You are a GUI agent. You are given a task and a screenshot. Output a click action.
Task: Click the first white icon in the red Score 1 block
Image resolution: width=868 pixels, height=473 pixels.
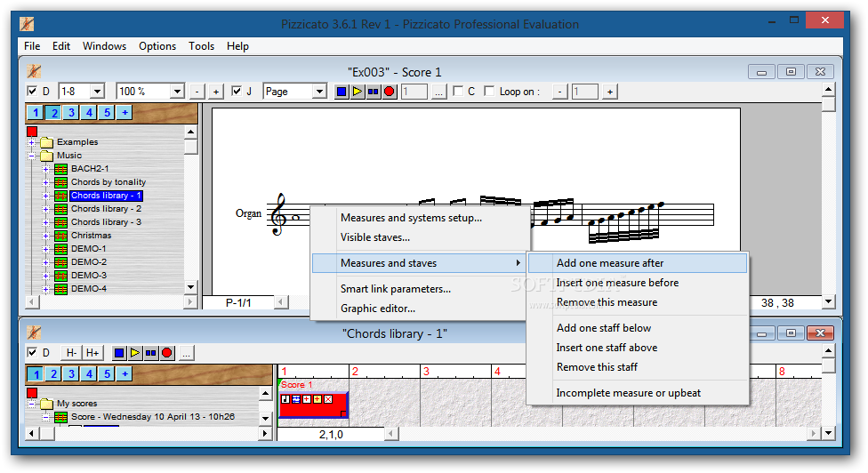[x=285, y=399]
